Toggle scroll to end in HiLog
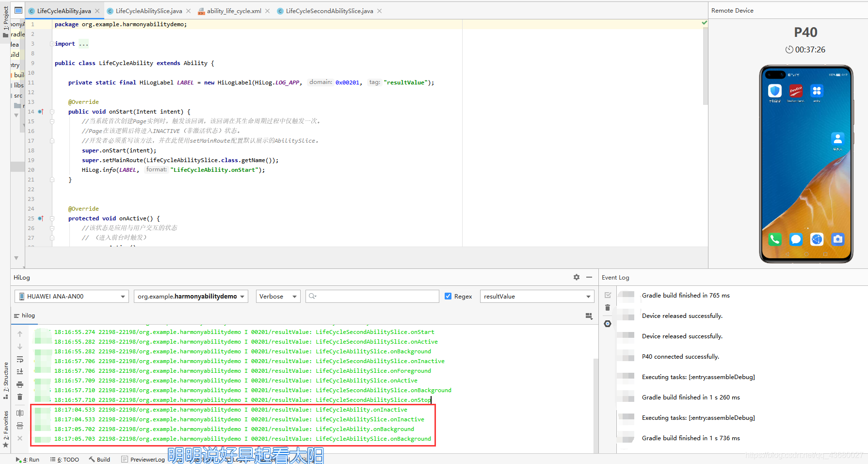 20,372
